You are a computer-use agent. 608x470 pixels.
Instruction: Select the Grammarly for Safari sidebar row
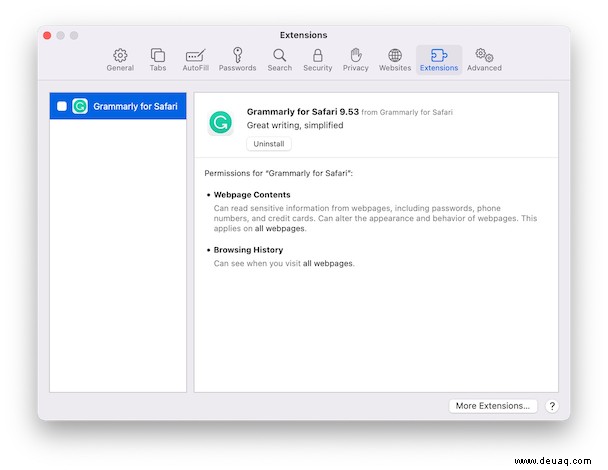(118, 106)
